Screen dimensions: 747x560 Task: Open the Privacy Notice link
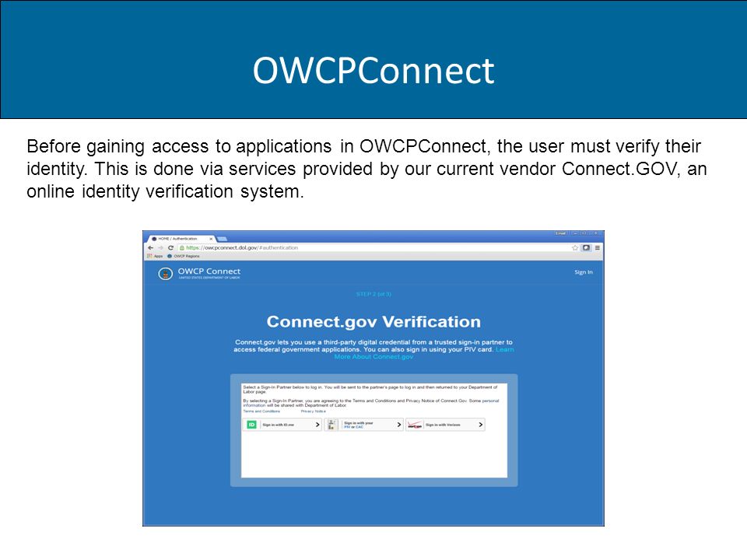coord(314,411)
